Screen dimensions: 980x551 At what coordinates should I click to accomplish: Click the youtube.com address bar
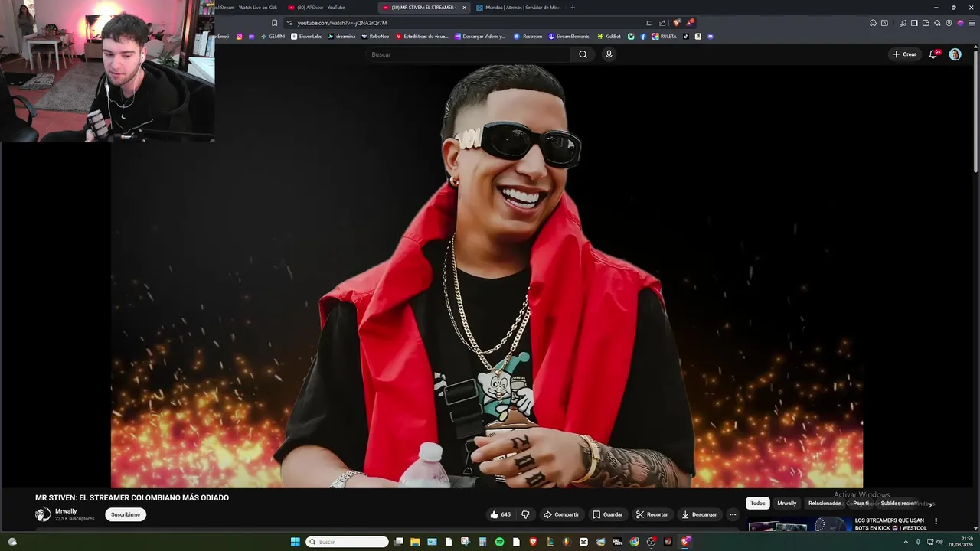point(459,23)
